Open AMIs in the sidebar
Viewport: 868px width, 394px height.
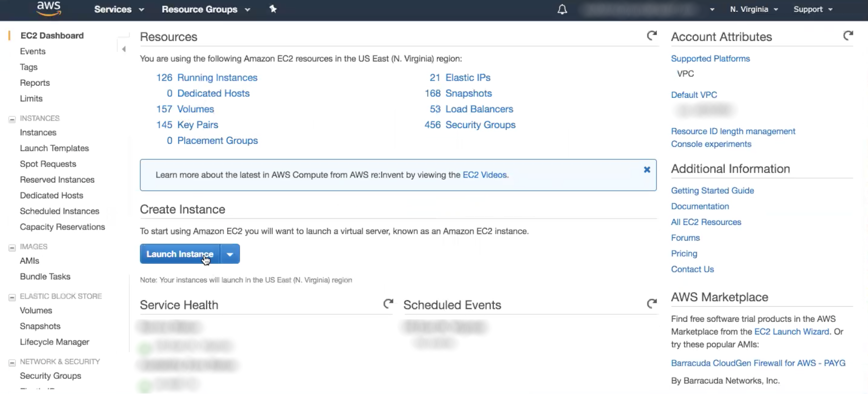tap(30, 260)
